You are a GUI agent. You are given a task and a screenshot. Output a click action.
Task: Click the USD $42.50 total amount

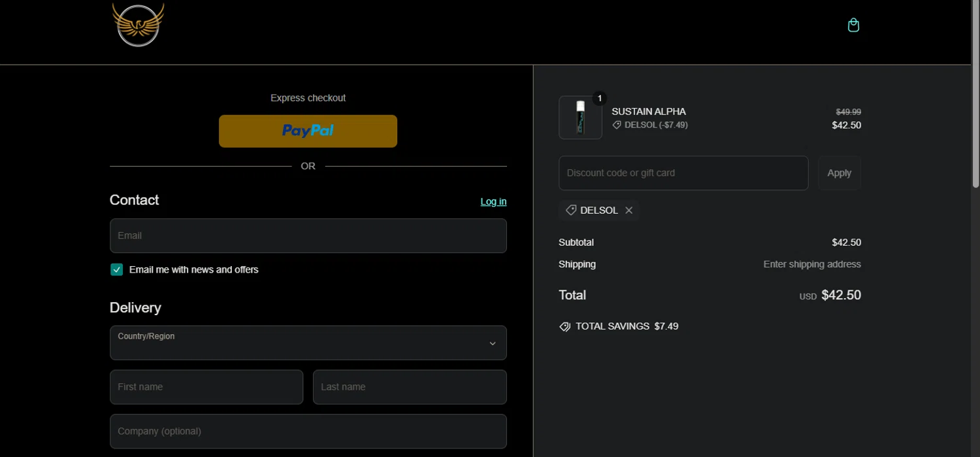point(830,296)
